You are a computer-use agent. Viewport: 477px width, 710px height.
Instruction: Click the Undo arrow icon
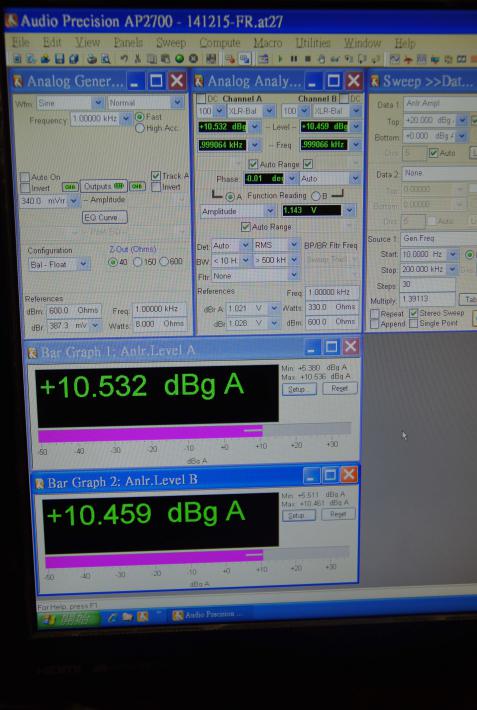[124, 59]
